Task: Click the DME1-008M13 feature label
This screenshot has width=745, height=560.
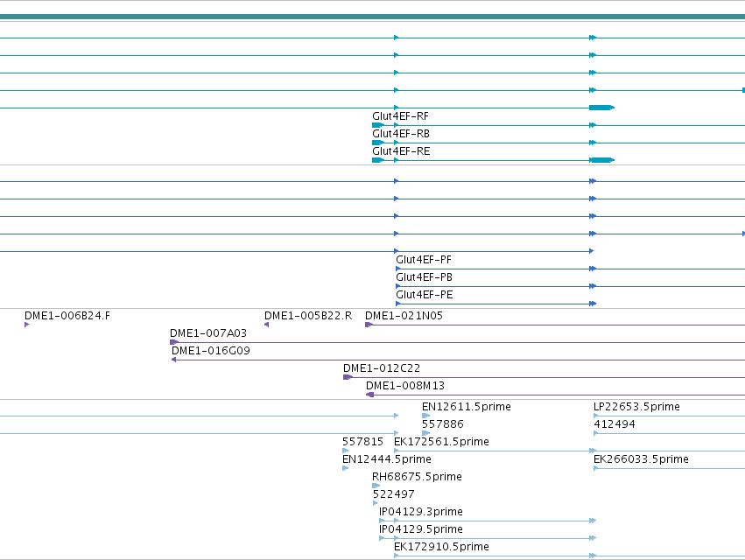Action: coord(405,386)
